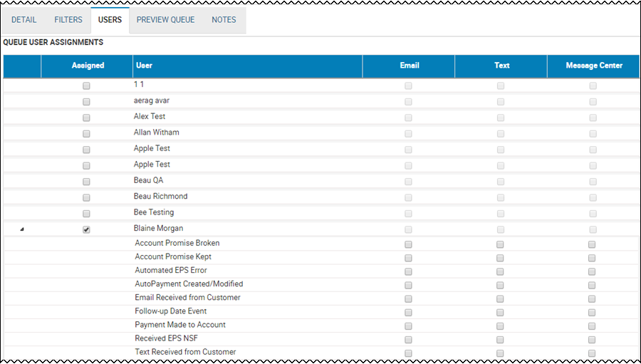Check Text for Email Received from Customer
Viewport: 641px width, 364px height.
click(500, 299)
